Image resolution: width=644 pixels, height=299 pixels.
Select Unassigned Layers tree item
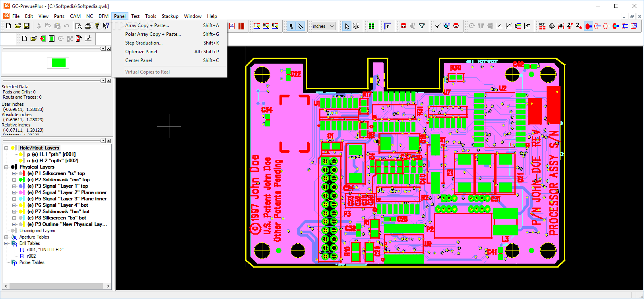pyautogui.click(x=37, y=231)
